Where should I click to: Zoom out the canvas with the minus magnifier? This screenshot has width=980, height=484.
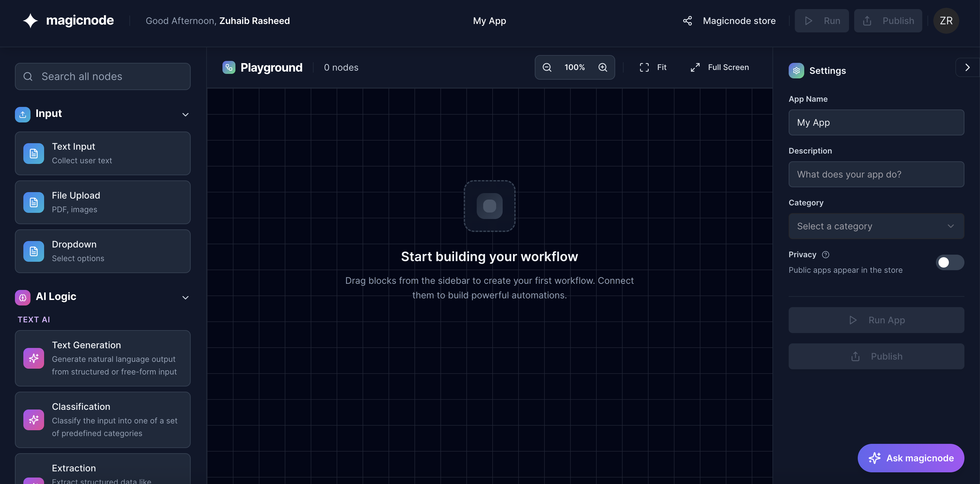[x=547, y=67]
